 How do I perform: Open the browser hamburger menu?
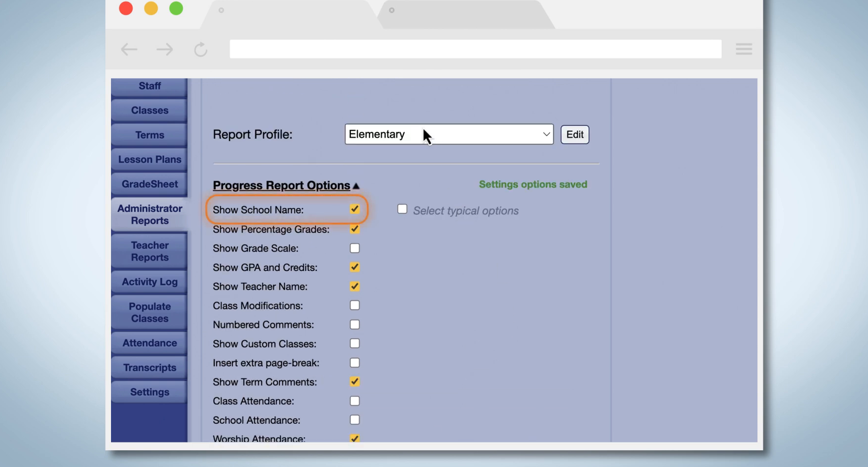(x=744, y=49)
